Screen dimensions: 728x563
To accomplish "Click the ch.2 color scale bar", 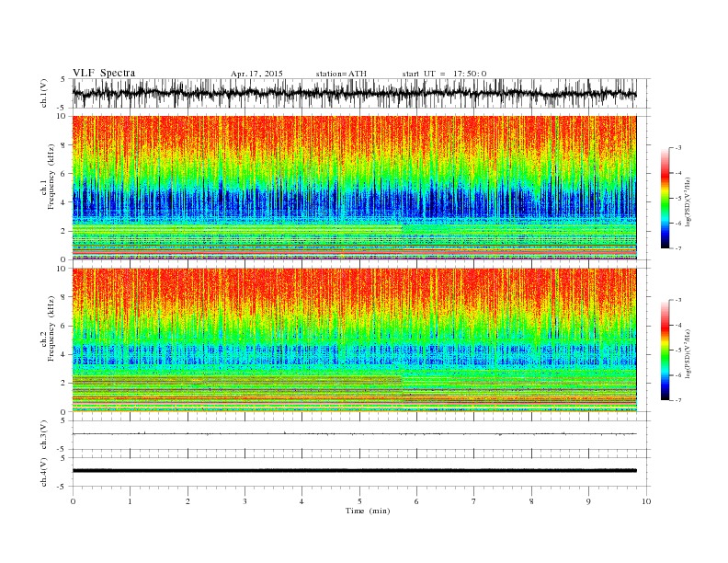I will (x=665, y=350).
